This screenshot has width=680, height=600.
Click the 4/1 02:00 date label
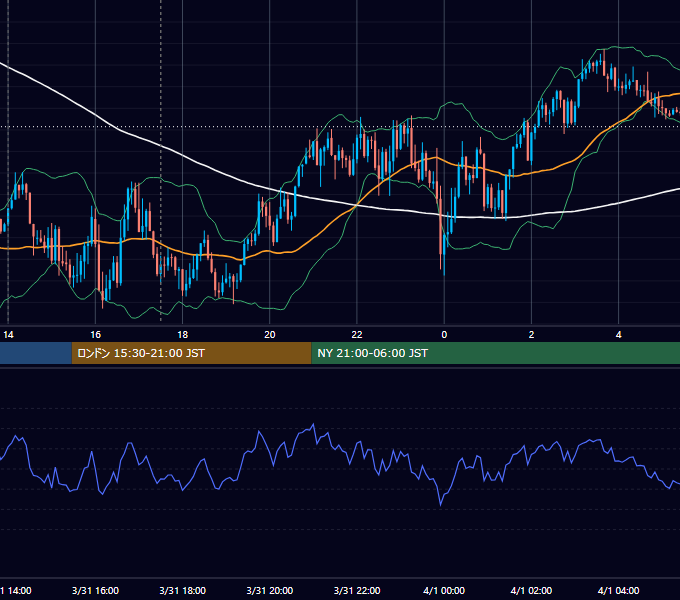click(x=531, y=590)
